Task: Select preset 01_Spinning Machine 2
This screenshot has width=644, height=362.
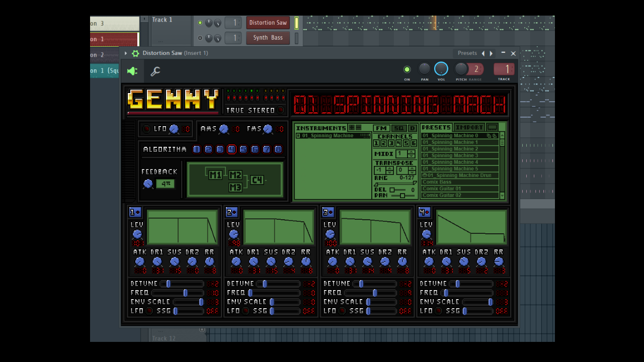Action: coord(460,149)
